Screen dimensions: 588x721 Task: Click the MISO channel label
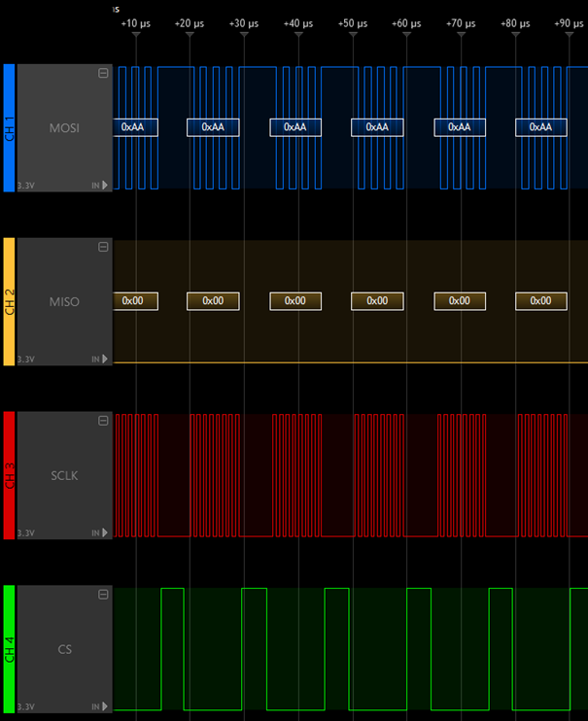click(64, 301)
